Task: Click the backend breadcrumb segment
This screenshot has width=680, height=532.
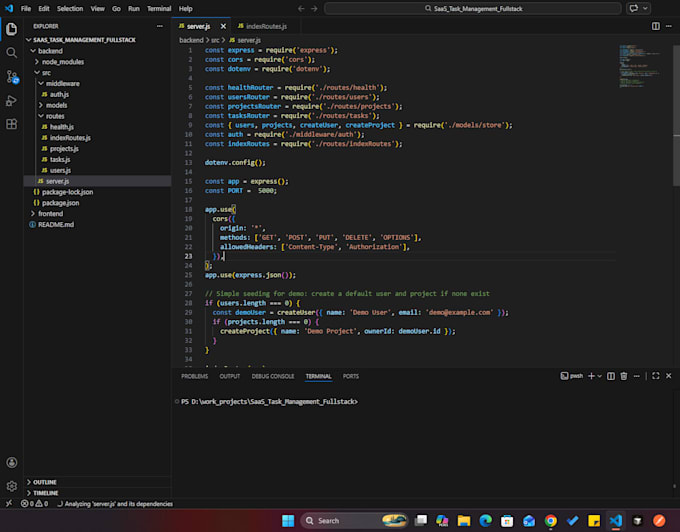Action: pos(191,40)
